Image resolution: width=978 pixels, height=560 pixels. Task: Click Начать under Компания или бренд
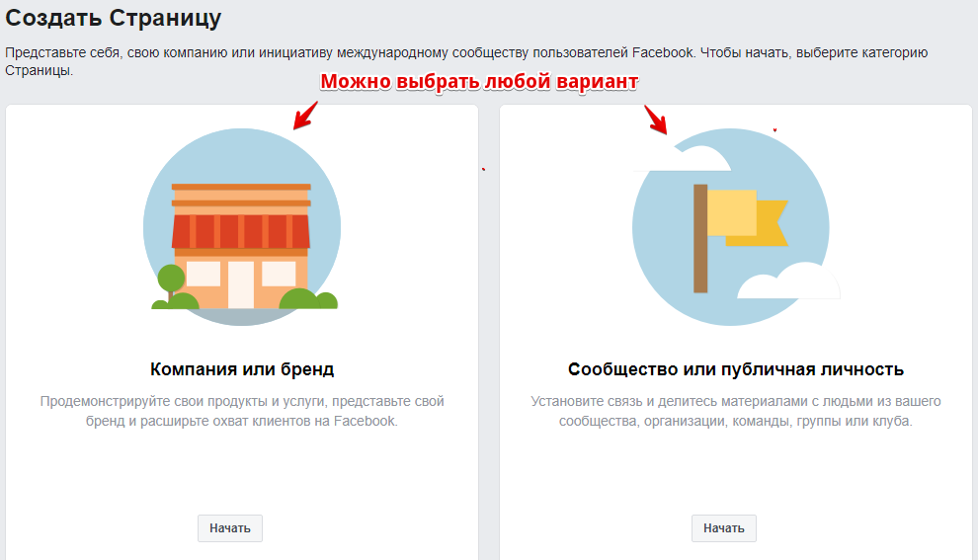(229, 528)
